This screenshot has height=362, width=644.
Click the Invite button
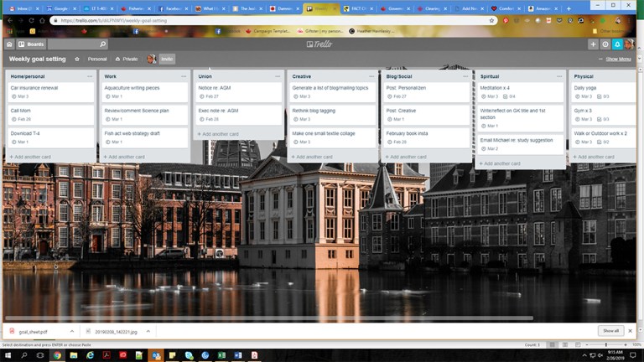click(x=168, y=59)
